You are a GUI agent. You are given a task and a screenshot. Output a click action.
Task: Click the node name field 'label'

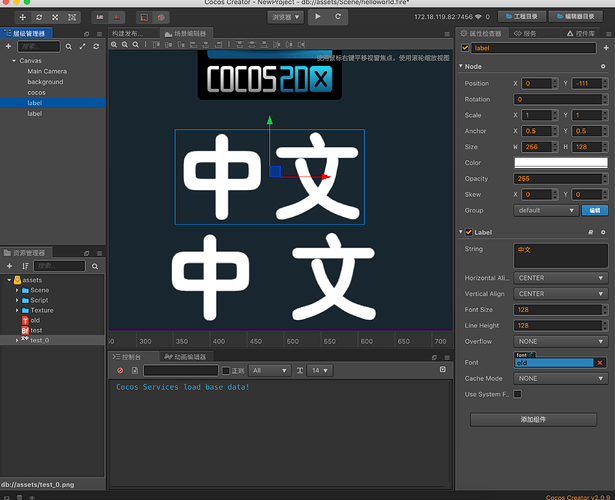coord(533,48)
